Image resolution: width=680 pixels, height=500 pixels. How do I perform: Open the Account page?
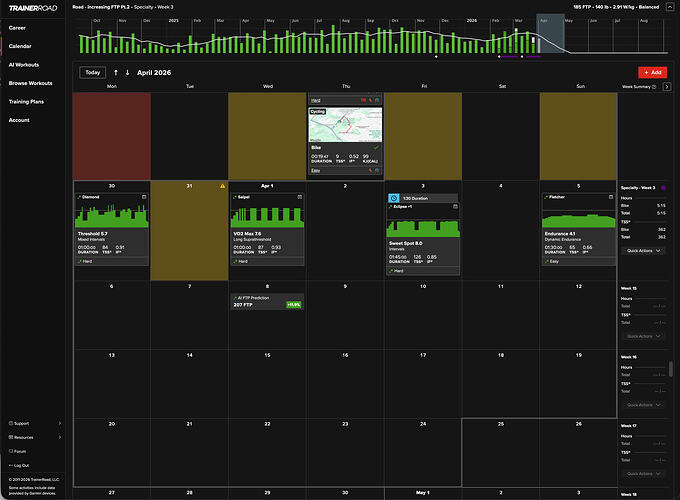pyautogui.click(x=19, y=120)
